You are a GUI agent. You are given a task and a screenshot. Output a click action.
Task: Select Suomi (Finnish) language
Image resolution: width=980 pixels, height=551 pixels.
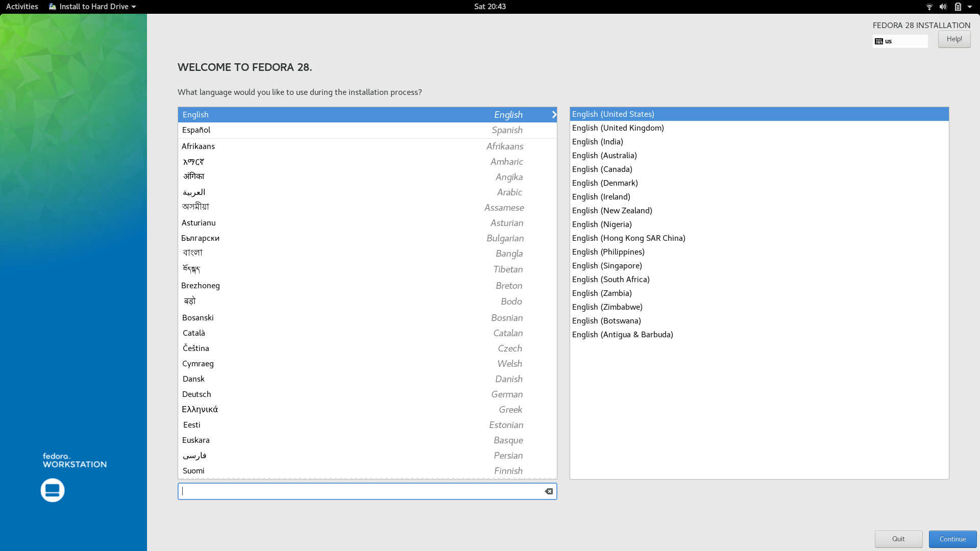tap(367, 471)
